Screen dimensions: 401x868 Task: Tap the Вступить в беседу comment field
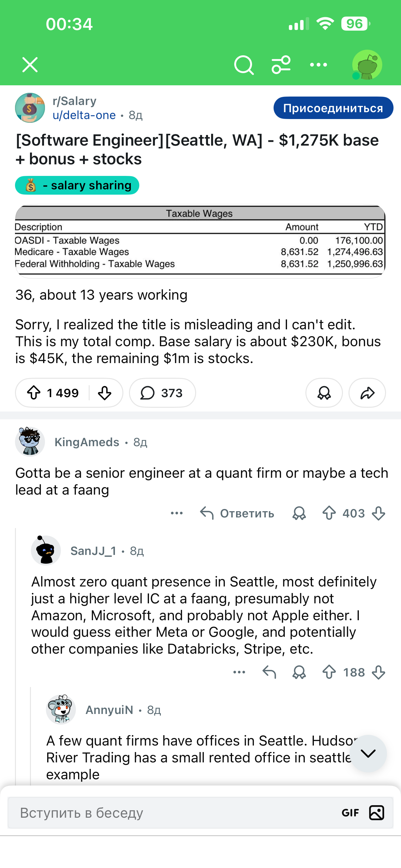(x=168, y=813)
